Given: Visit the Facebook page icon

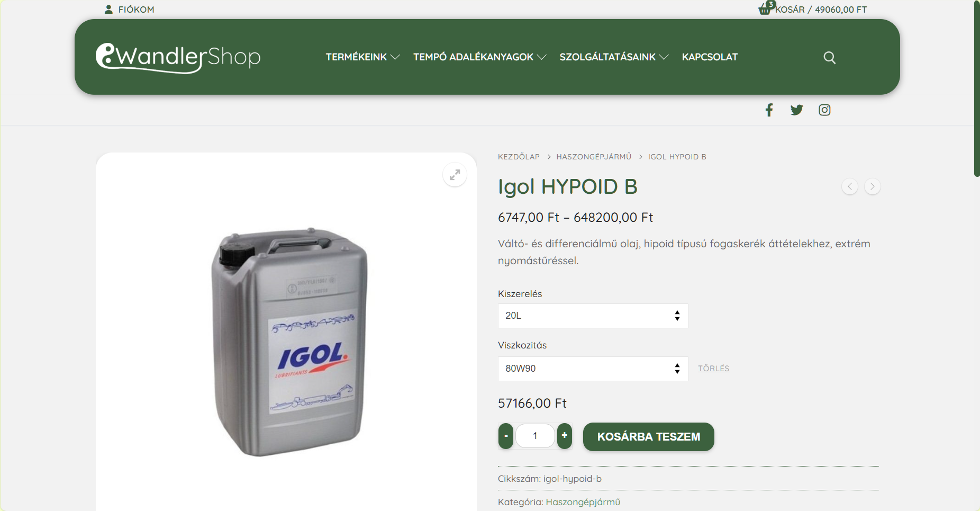Looking at the screenshot, I should coord(769,110).
